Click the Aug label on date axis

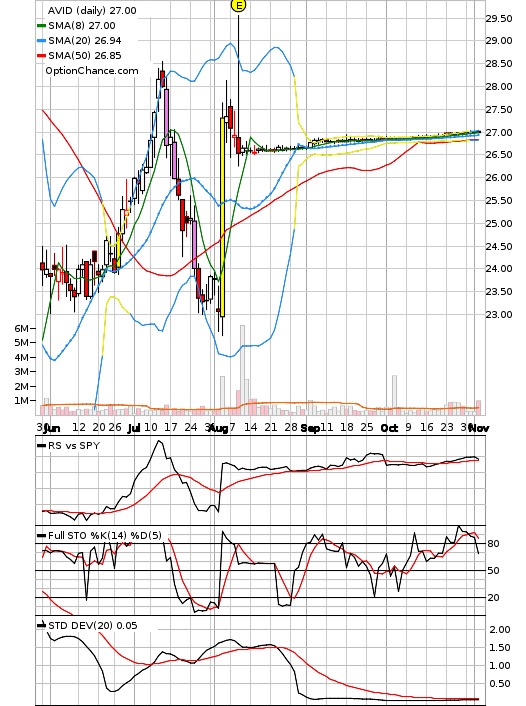[219, 428]
